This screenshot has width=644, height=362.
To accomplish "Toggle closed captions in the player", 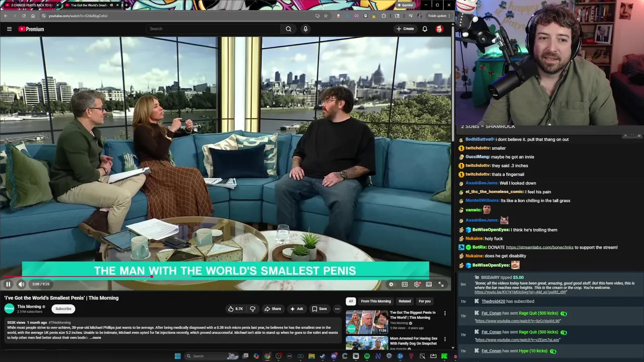I will (405, 284).
